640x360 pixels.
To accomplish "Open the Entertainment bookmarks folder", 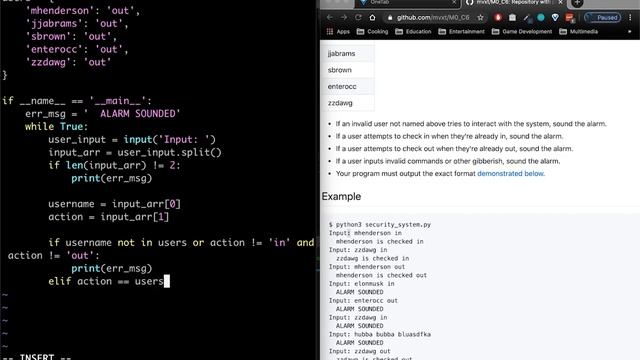I will (x=461, y=31).
